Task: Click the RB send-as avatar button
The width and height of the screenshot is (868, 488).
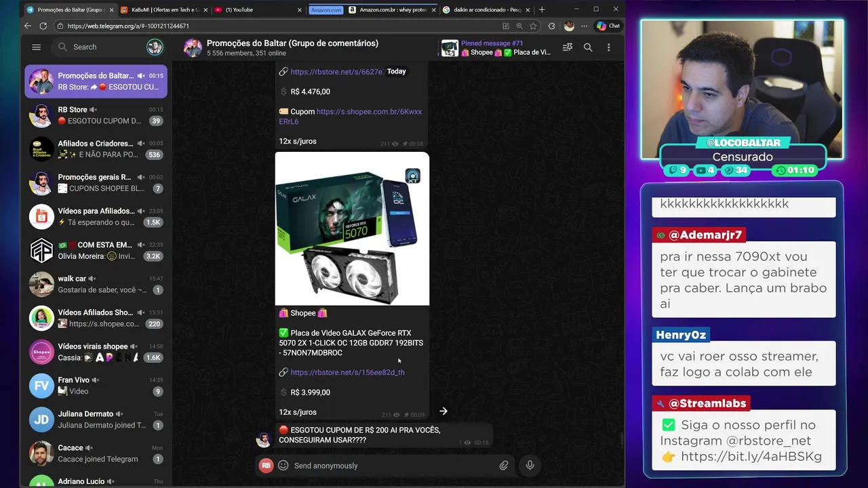Action: coord(266,466)
